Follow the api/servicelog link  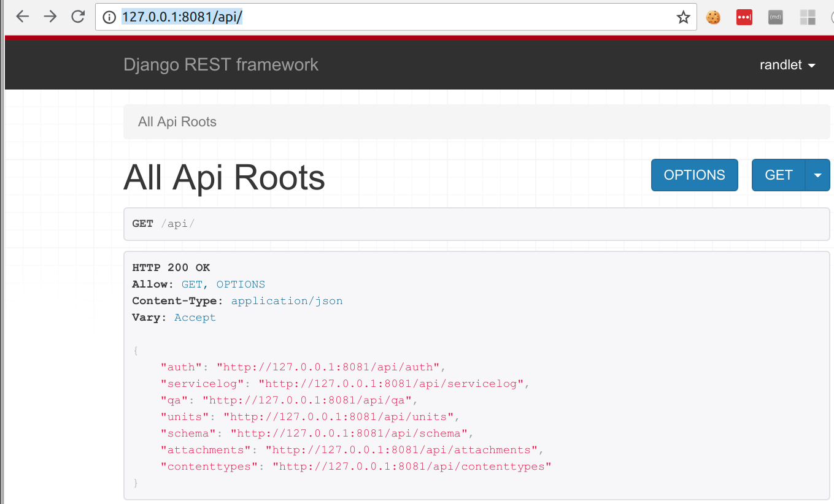pyautogui.click(x=390, y=384)
